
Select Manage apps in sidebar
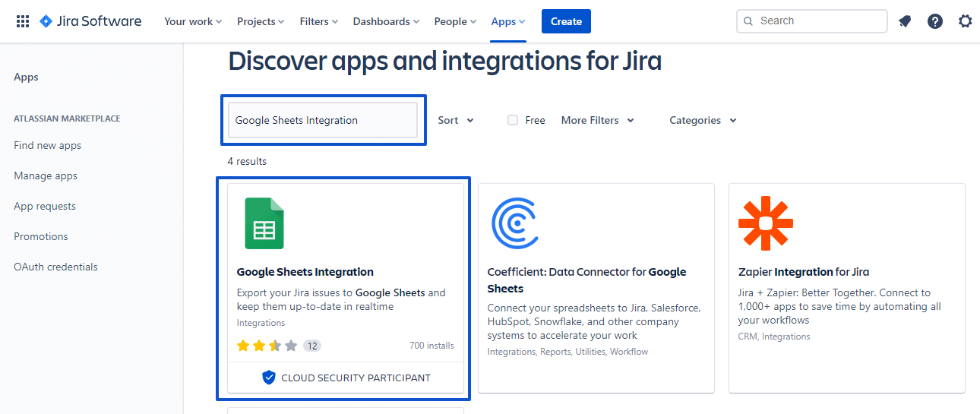pyautogui.click(x=46, y=175)
